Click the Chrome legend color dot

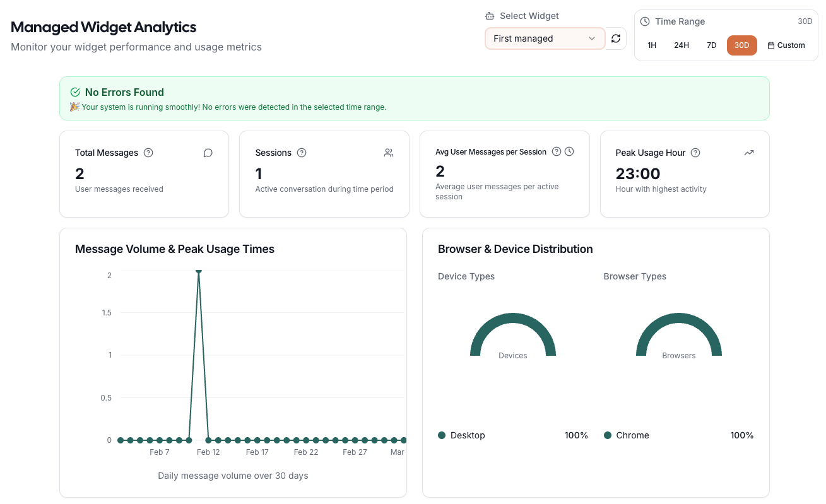[x=608, y=435]
